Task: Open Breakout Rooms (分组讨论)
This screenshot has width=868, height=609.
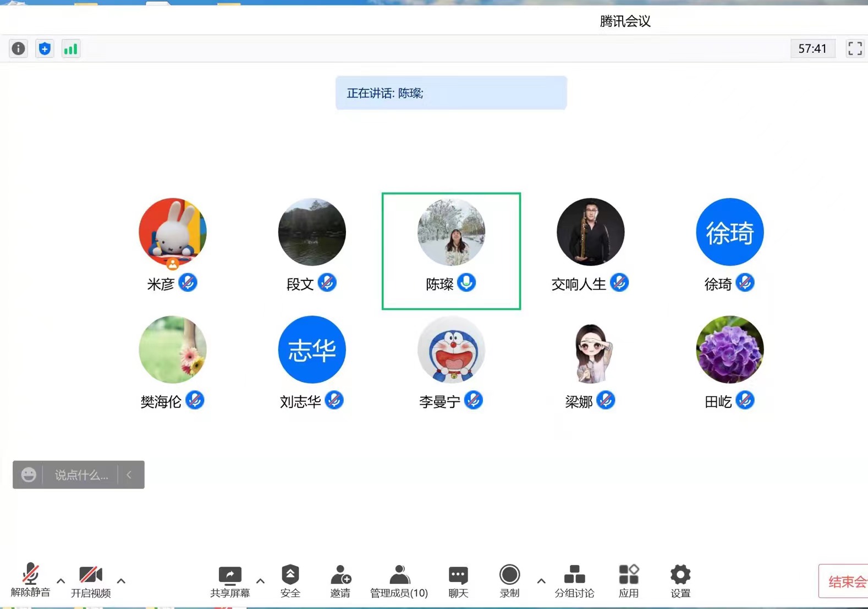Action: click(574, 581)
